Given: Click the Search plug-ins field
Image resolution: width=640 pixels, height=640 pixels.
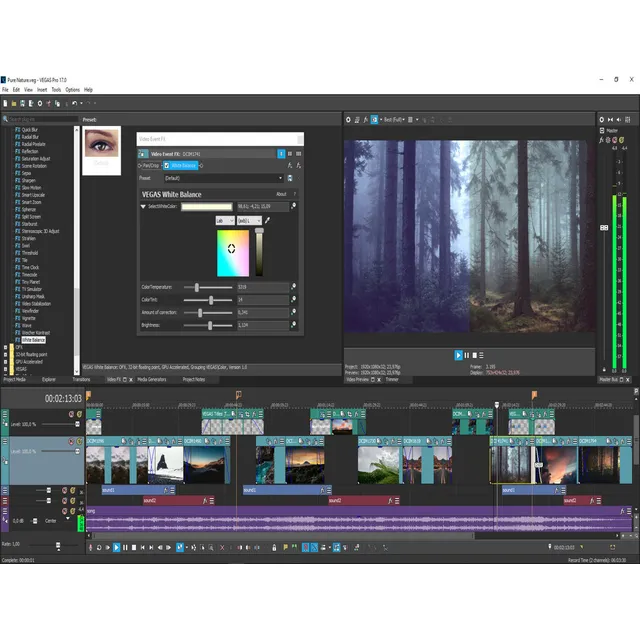Looking at the screenshot, I should (43, 119).
